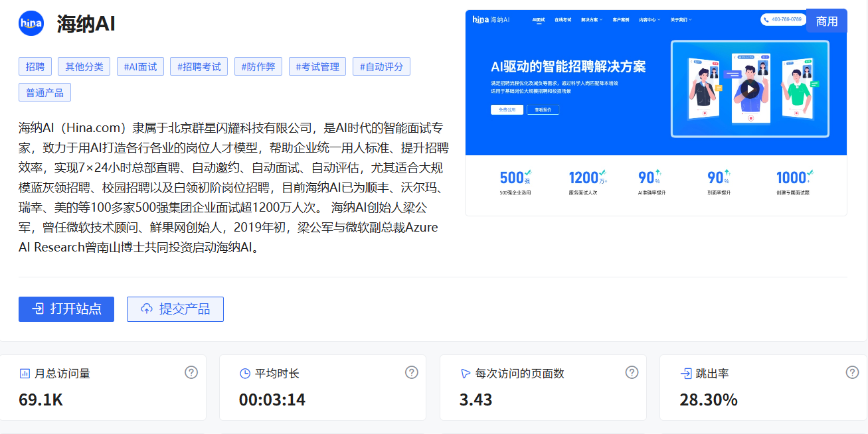The height and width of the screenshot is (434, 868).
Task: Click the 普通产品 tag
Action: pyautogui.click(x=45, y=92)
